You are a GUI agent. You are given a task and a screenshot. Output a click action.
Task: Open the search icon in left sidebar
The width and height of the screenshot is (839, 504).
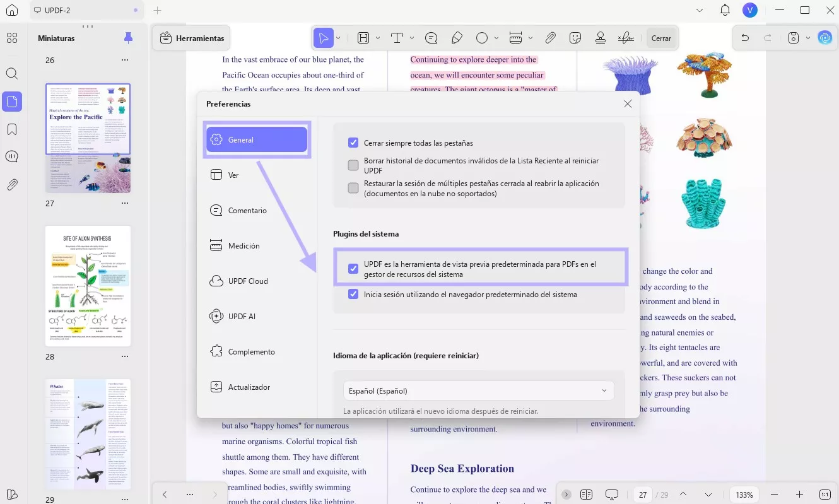pyautogui.click(x=11, y=73)
